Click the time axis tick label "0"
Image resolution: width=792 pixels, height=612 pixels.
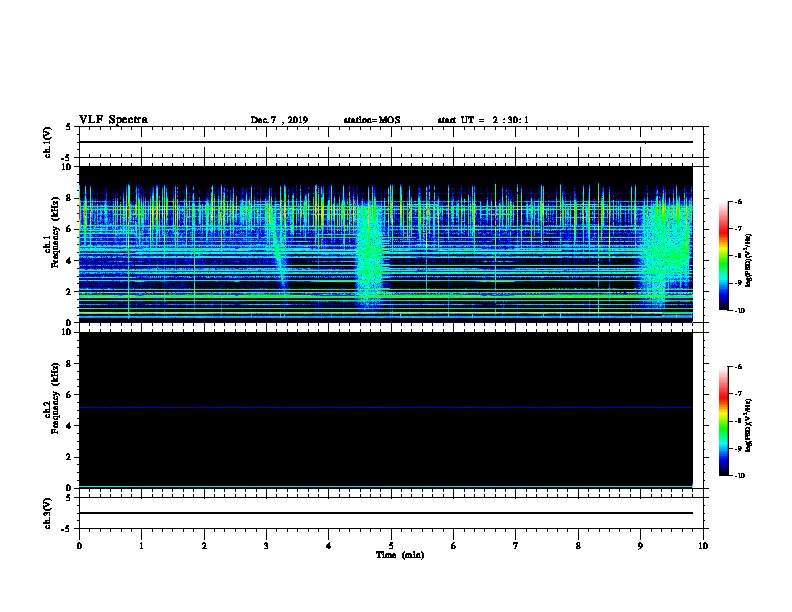79,546
